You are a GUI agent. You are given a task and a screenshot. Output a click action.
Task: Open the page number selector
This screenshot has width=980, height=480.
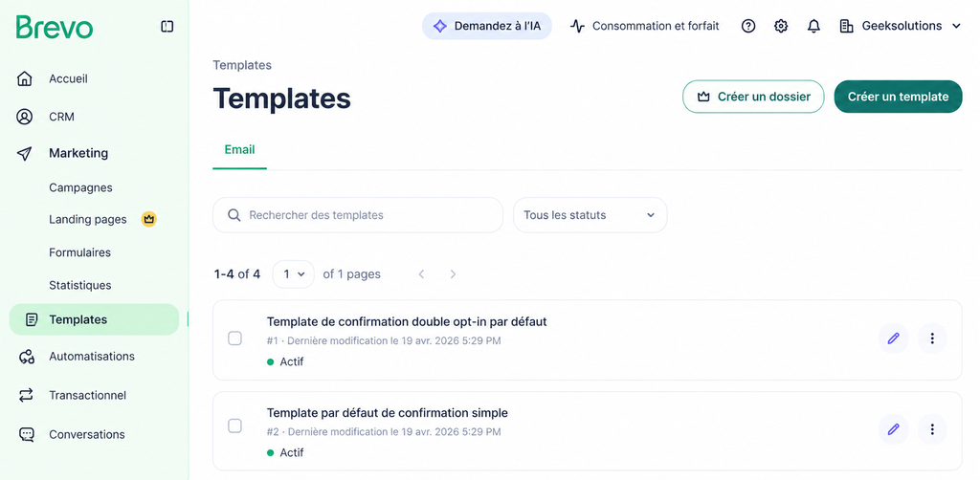pyautogui.click(x=293, y=274)
